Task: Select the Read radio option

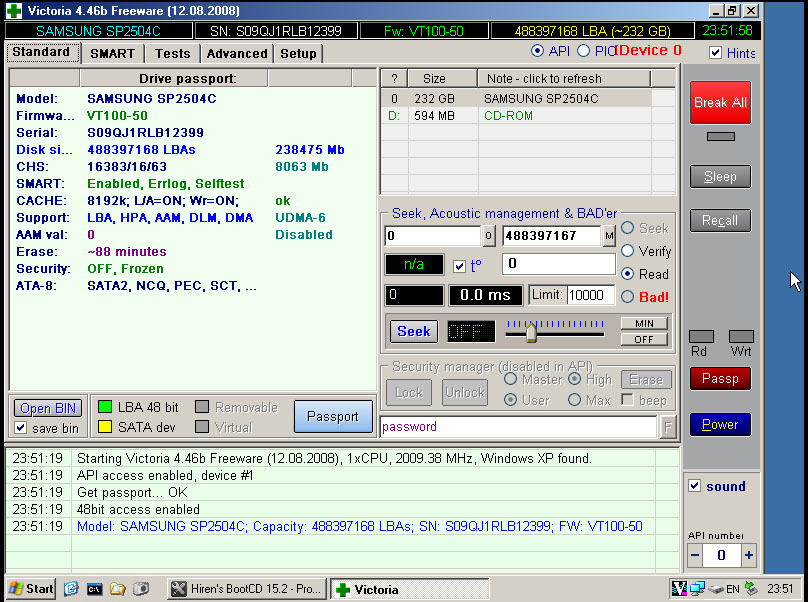Action: (x=627, y=274)
